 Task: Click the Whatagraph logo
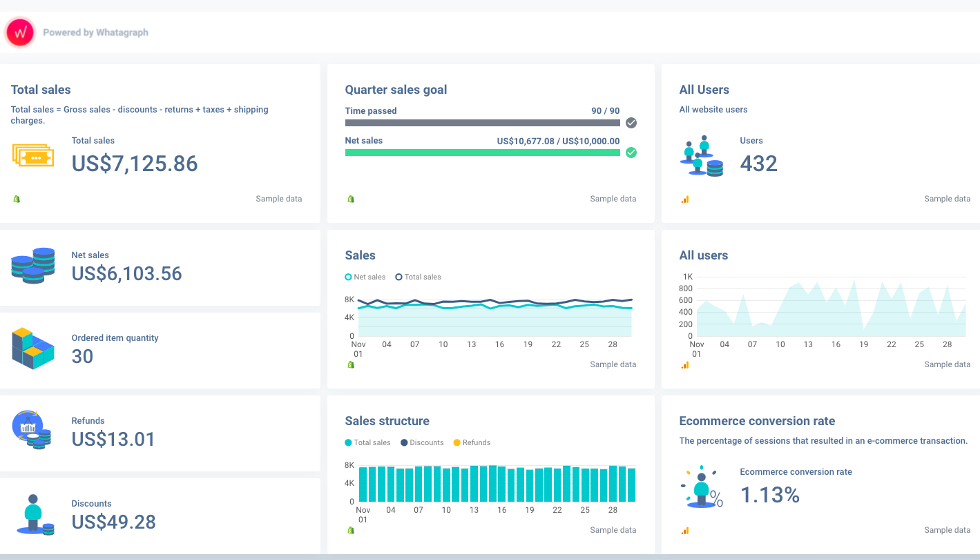(19, 32)
